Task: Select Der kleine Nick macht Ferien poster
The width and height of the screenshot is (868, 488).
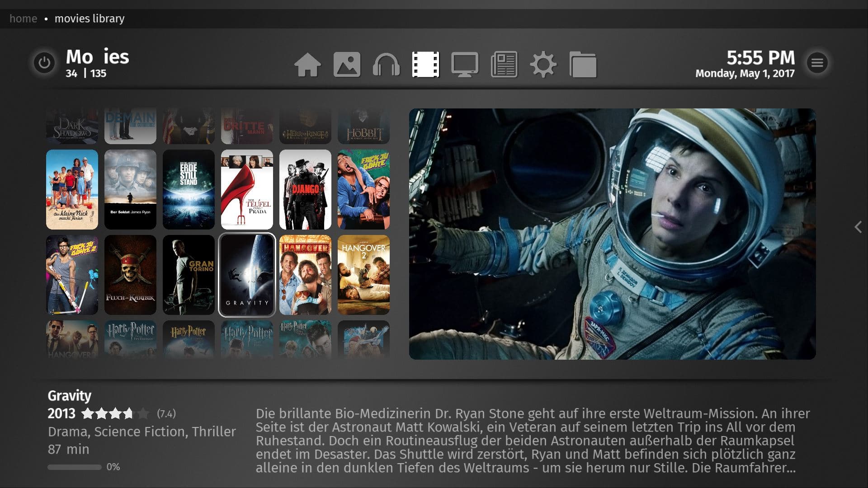Action: pyautogui.click(x=72, y=190)
